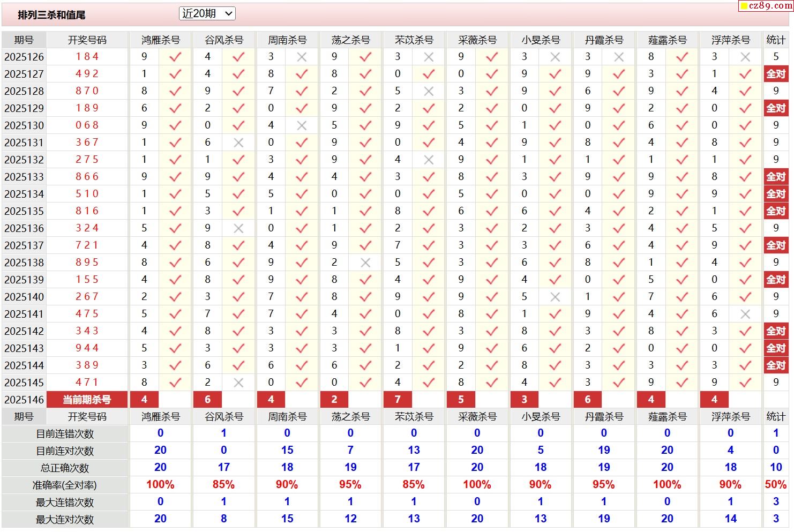The width and height of the screenshot is (794, 532).
Task: Click the red current kill number 2 under 荡之杀号
Action: tap(334, 400)
